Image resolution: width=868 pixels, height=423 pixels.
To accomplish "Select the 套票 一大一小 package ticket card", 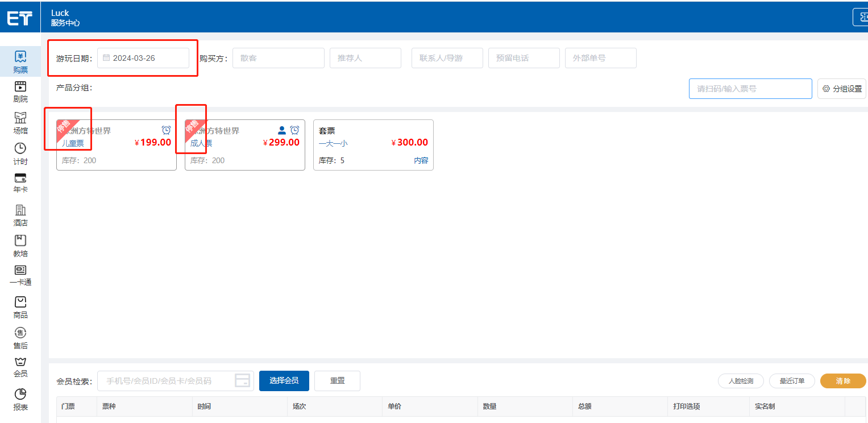I will [x=373, y=144].
